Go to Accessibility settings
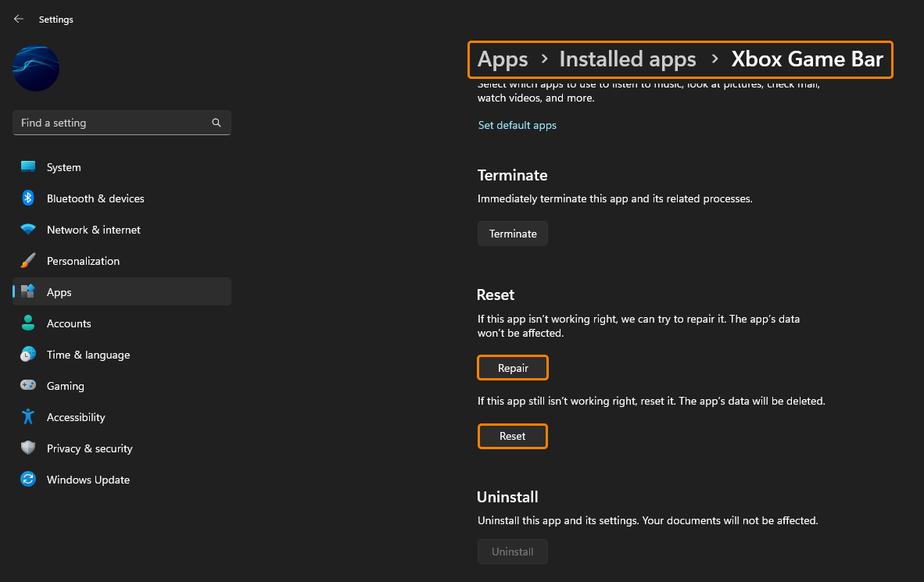Viewport: 924px width, 582px height. point(121,417)
